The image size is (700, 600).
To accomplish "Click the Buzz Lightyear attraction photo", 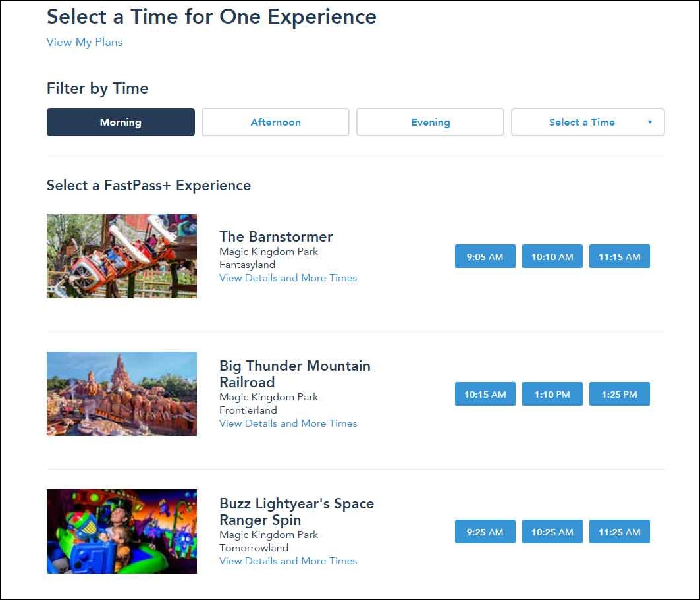I will (x=121, y=531).
